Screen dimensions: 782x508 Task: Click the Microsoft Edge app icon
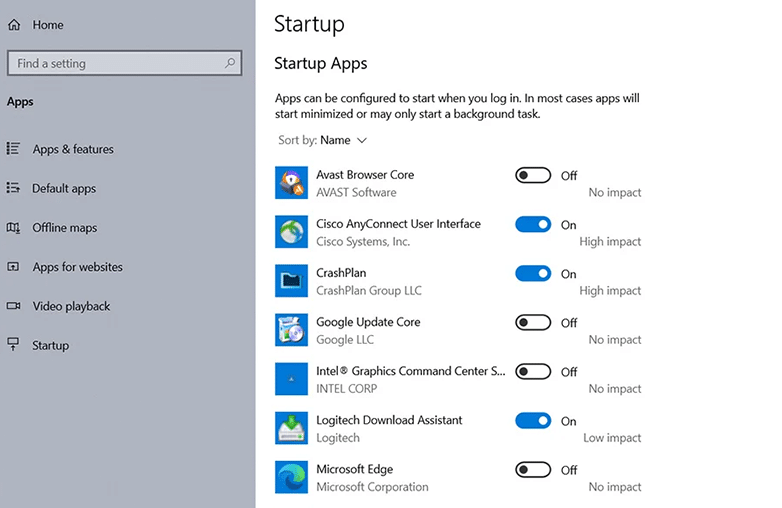pyautogui.click(x=291, y=477)
